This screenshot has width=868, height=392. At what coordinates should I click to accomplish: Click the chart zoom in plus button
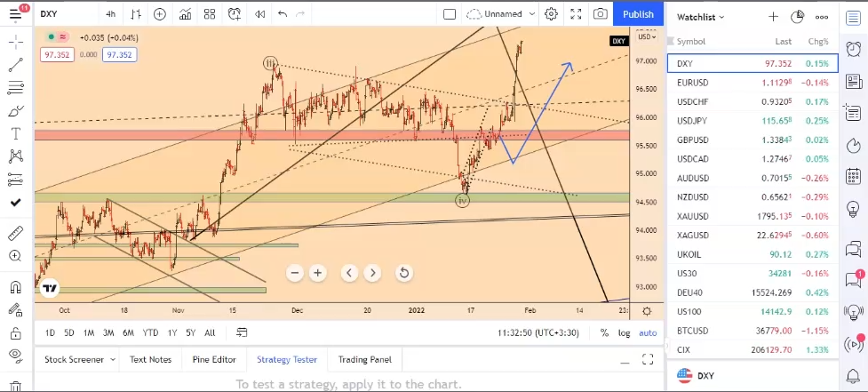click(x=317, y=273)
